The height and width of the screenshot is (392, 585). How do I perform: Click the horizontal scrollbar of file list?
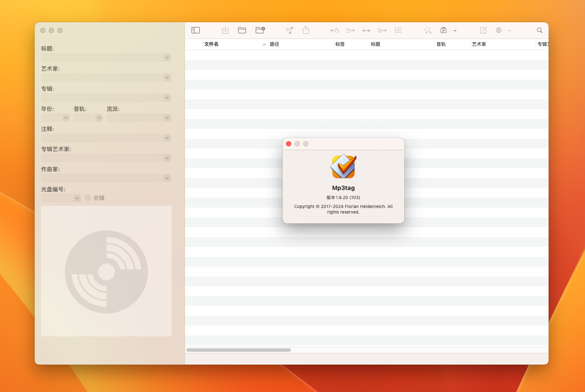coord(239,350)
